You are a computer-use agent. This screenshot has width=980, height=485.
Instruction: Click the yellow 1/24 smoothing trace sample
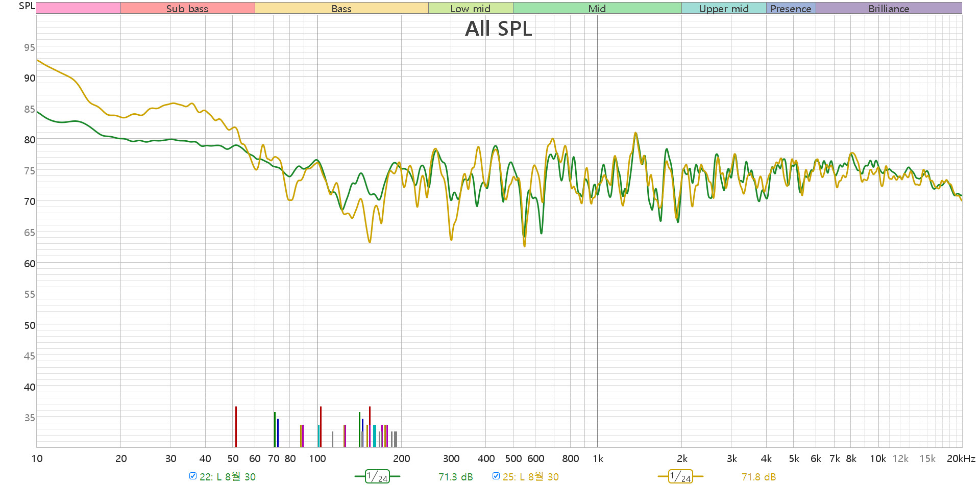click(681, 476)
